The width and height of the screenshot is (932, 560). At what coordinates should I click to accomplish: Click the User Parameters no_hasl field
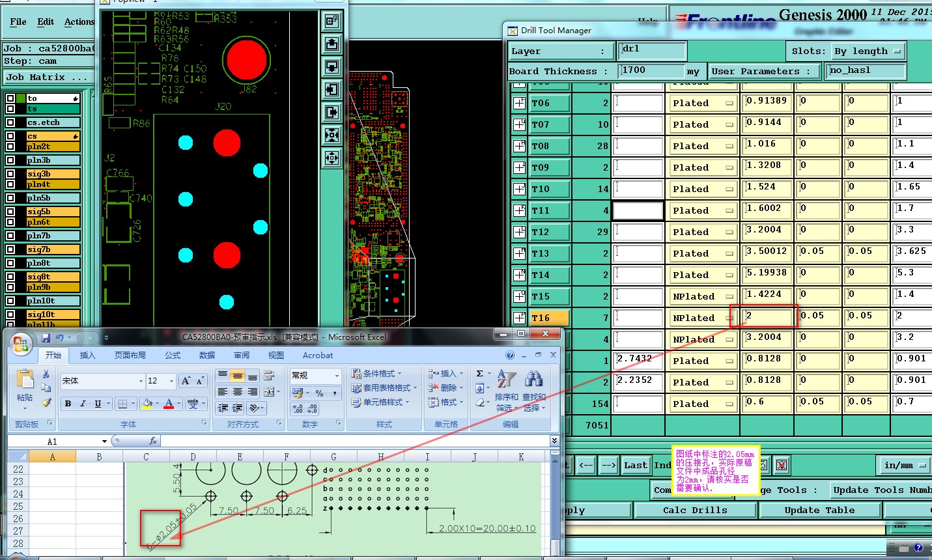866,70
